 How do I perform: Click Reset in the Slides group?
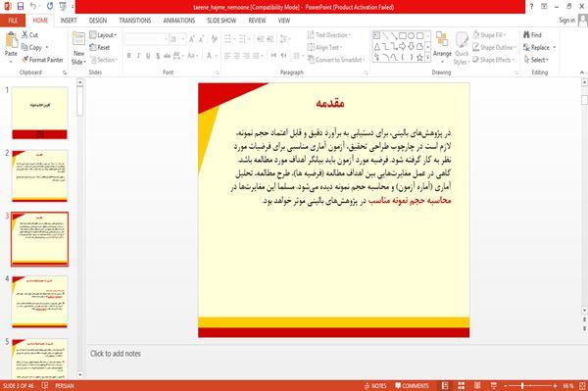[x=99, y=47]
